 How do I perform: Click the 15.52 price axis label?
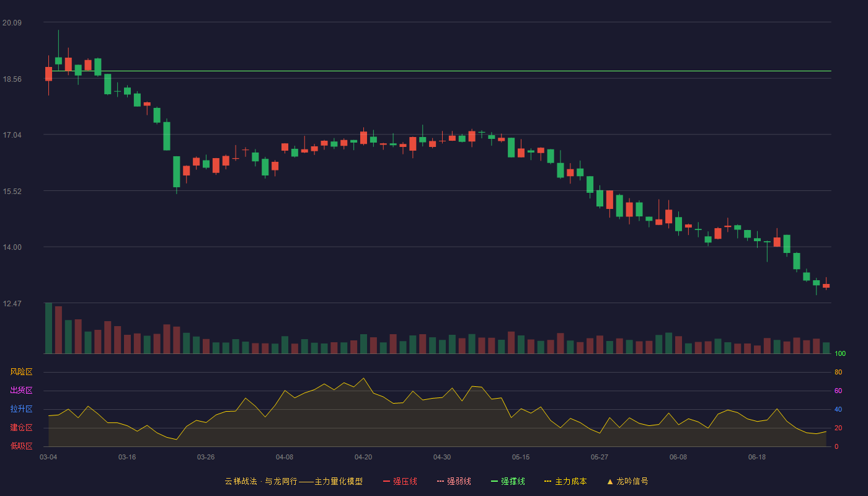[12, 192]
